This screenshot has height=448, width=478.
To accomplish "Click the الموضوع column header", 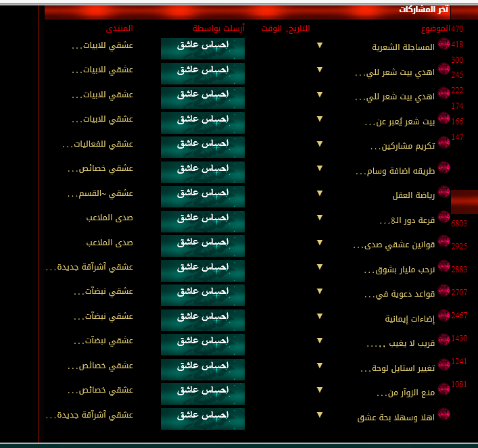I will tap(435, 28).
